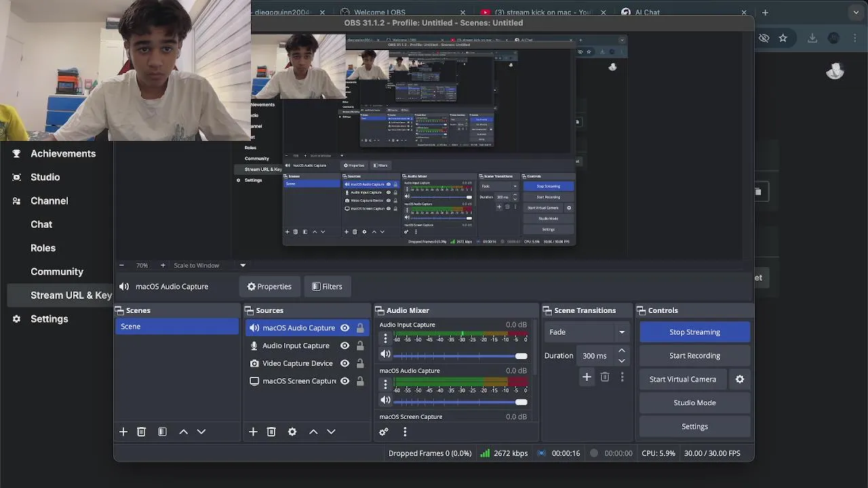Move source down in Sources list
This screenshot has height=488, width=868.
[331, 432]
